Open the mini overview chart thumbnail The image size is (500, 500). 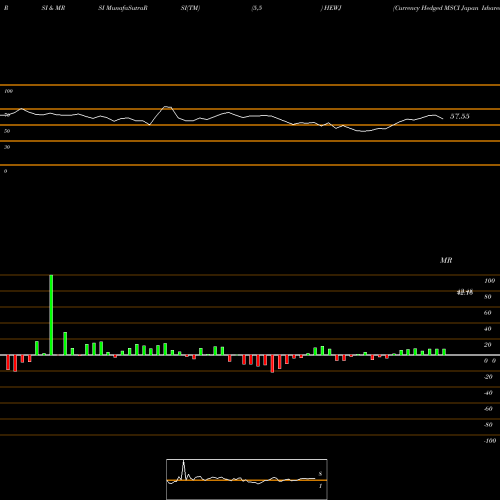247,479
